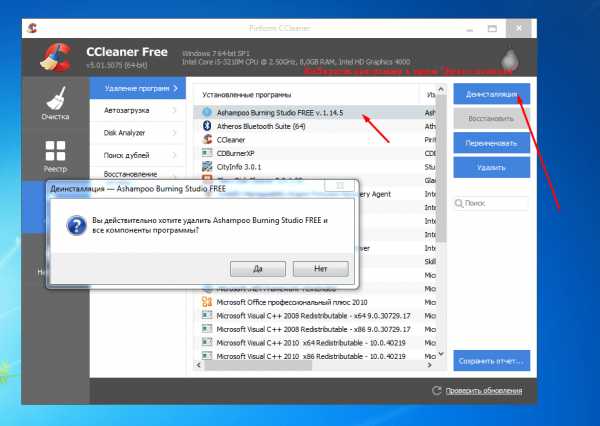The width and height of the screenshot is (600, 426).
Task: Cancel uninstall with the Нет button
Action: coord(320,269)
